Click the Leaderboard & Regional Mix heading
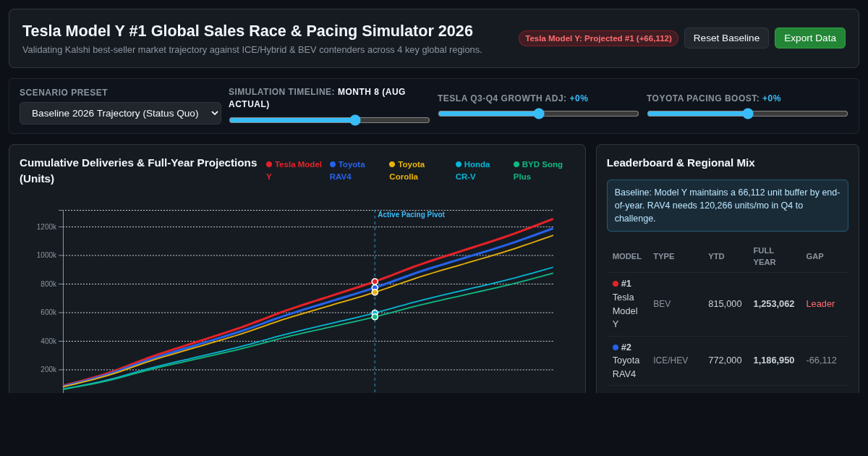Screen dimensions: 868x456 [681, 163]
